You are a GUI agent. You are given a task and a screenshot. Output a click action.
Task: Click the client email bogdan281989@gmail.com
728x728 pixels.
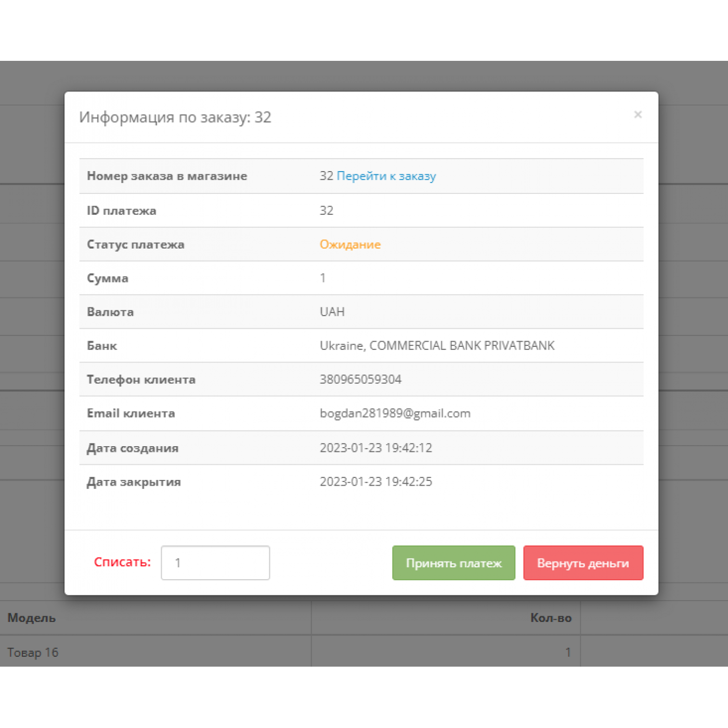(x=395, y=413)
